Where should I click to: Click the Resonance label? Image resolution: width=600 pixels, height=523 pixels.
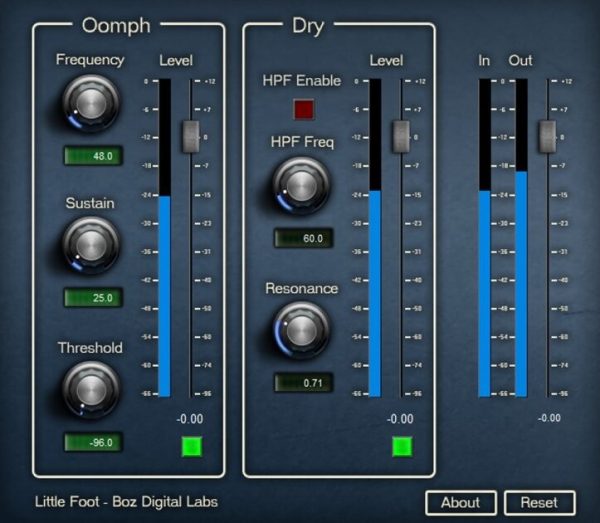pos(302,288)
